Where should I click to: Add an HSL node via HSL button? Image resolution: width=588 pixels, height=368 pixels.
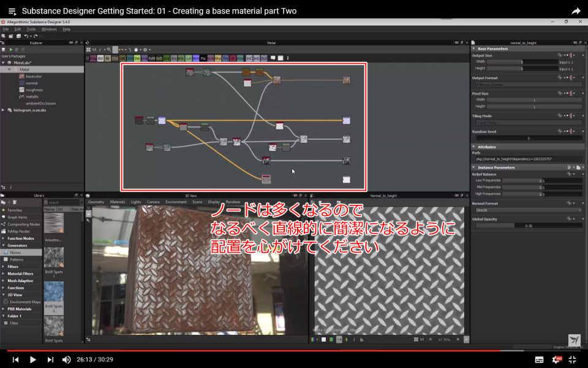tap(181, 58)
